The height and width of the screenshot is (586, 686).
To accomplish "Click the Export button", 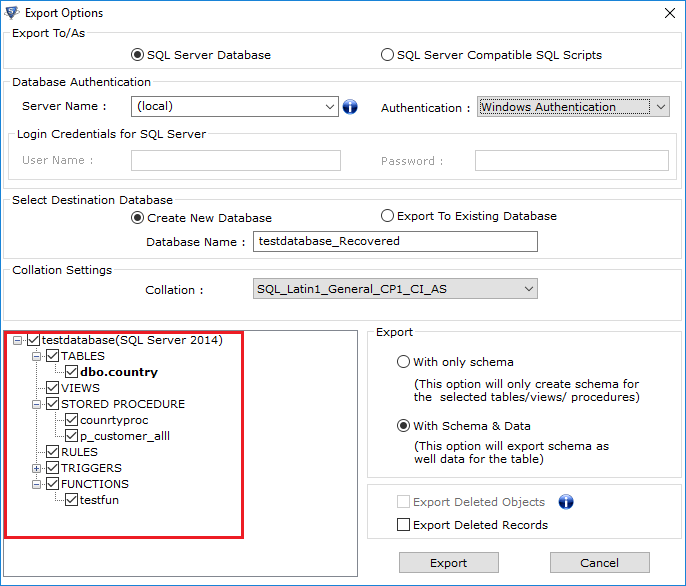I will (x=448, y=562).
